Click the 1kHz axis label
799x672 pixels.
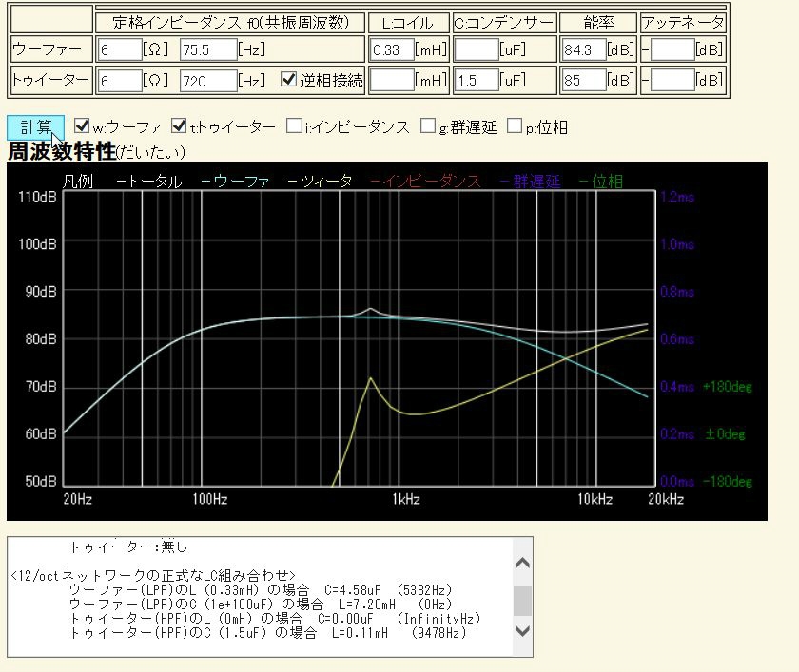(406, 499)
